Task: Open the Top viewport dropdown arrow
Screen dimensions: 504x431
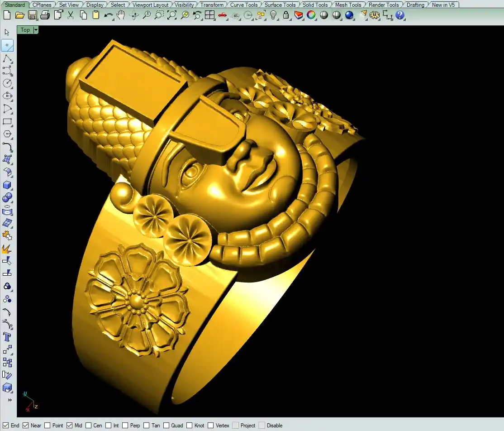Action: (x=36, y=30)
